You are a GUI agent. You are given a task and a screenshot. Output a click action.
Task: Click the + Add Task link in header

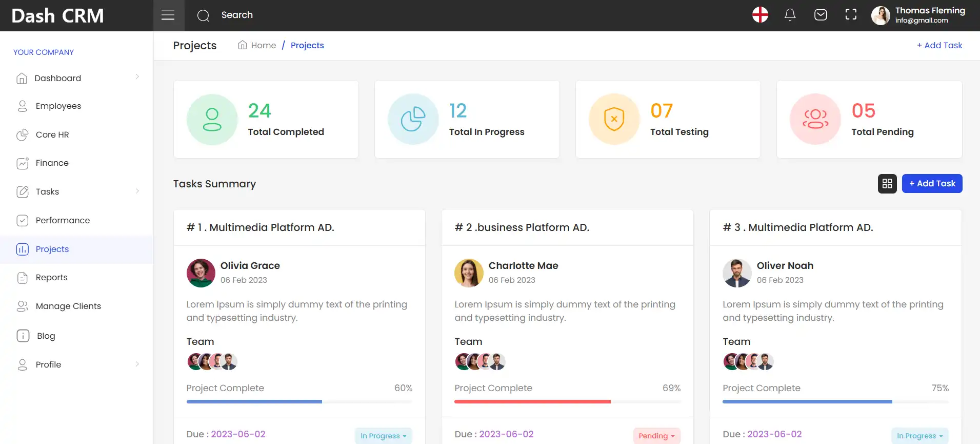939,45
